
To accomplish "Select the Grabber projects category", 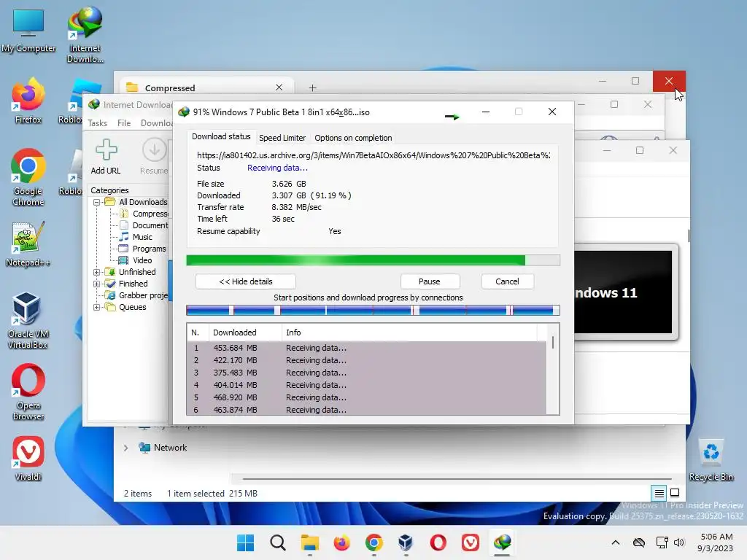I will tap(143, 295).
